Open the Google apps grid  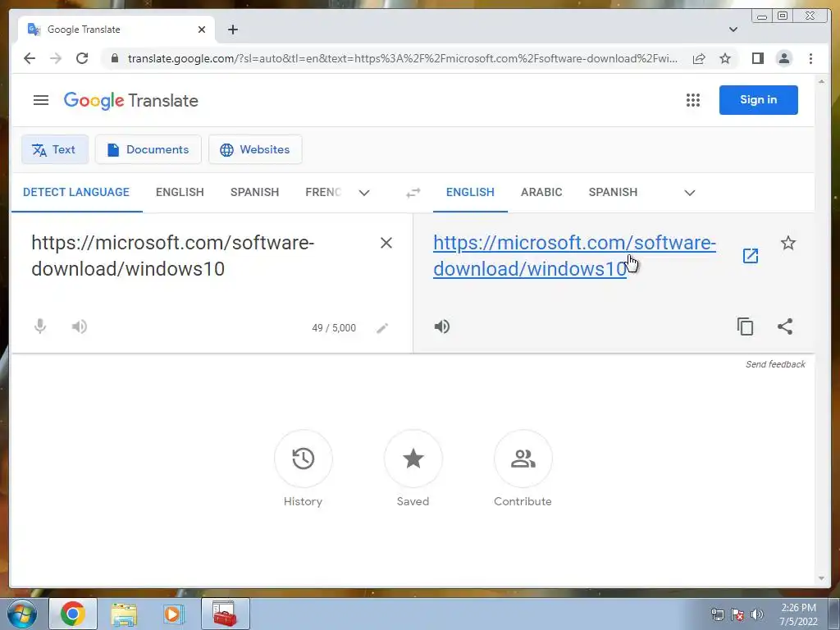pyautogui.click(x=692, y=100)
